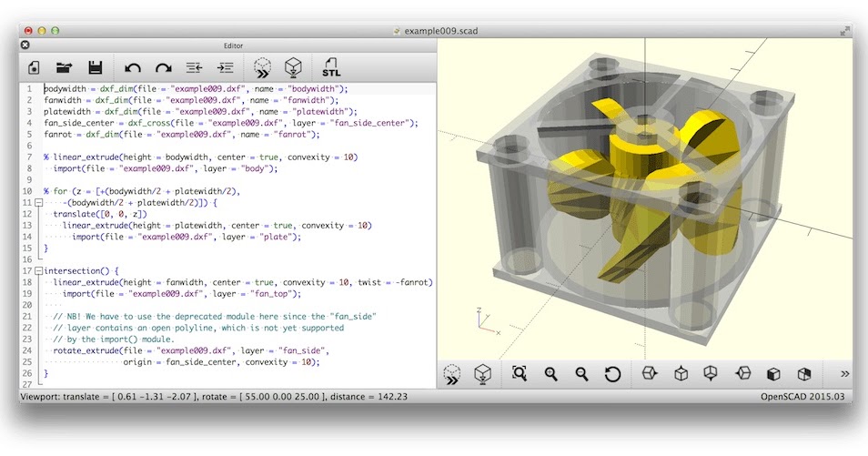Screen dimensions: 868x456
Task: Run Render from the editor toolbar
Action: [x=293, y=67]
